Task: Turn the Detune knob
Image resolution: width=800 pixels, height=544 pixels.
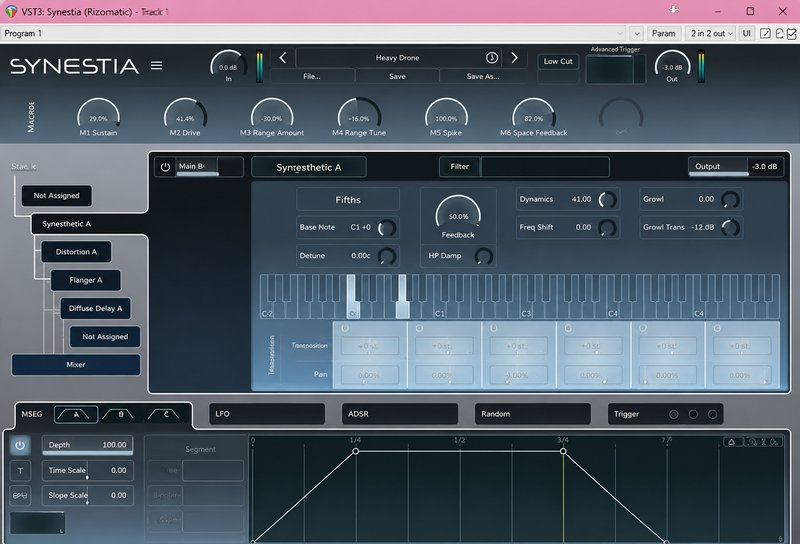Action: tap(387, 256)
